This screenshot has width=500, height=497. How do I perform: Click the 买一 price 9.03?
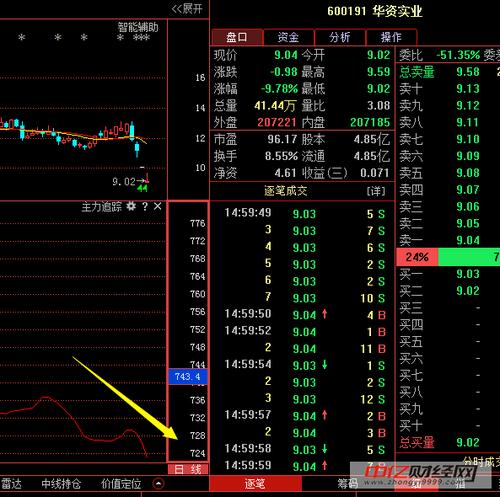(468, 274)
